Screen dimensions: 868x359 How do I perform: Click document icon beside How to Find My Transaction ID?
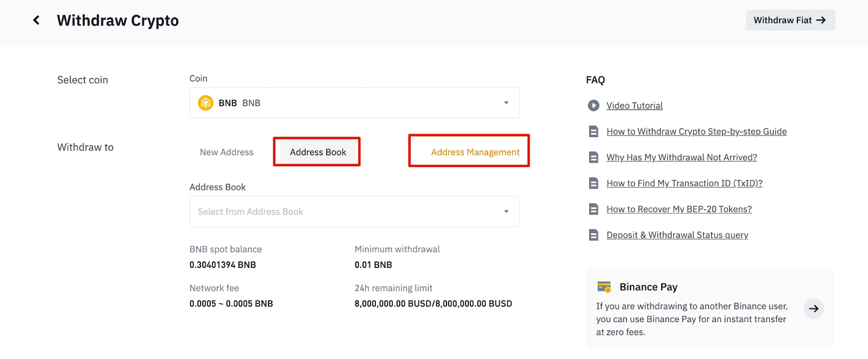[x=593, y=183]
